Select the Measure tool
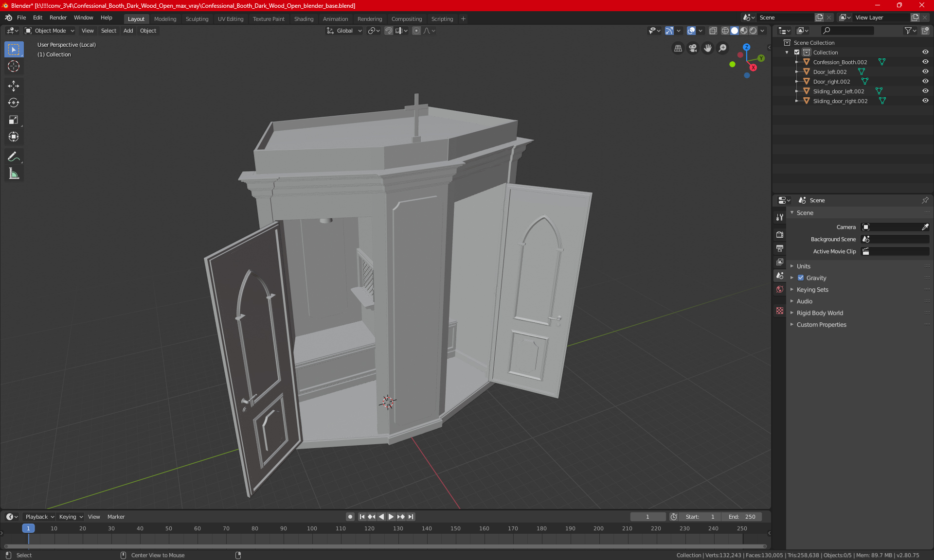Image resolution: width=934 pixels, height=560 pixels. [x=14, y=174]
